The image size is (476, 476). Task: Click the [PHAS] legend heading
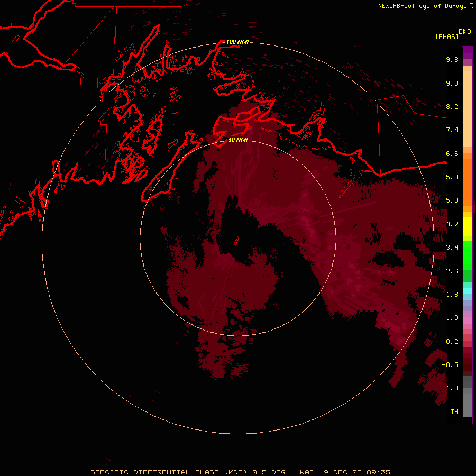(x=447, y=37)
